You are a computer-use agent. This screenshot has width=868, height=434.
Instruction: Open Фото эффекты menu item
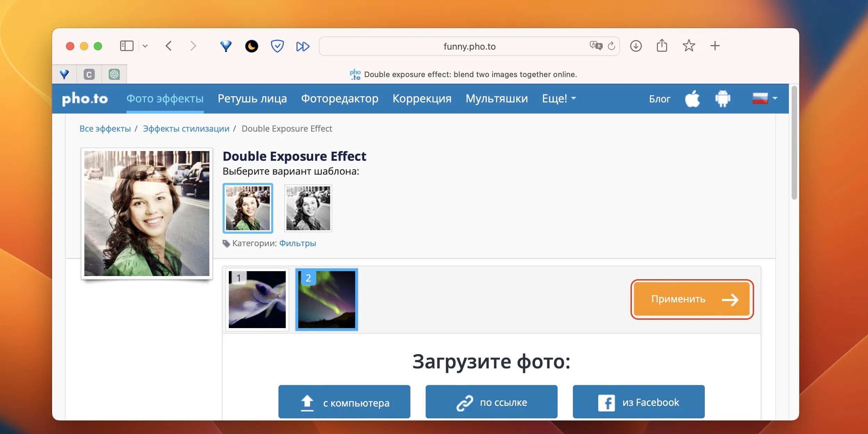point(165,99)
